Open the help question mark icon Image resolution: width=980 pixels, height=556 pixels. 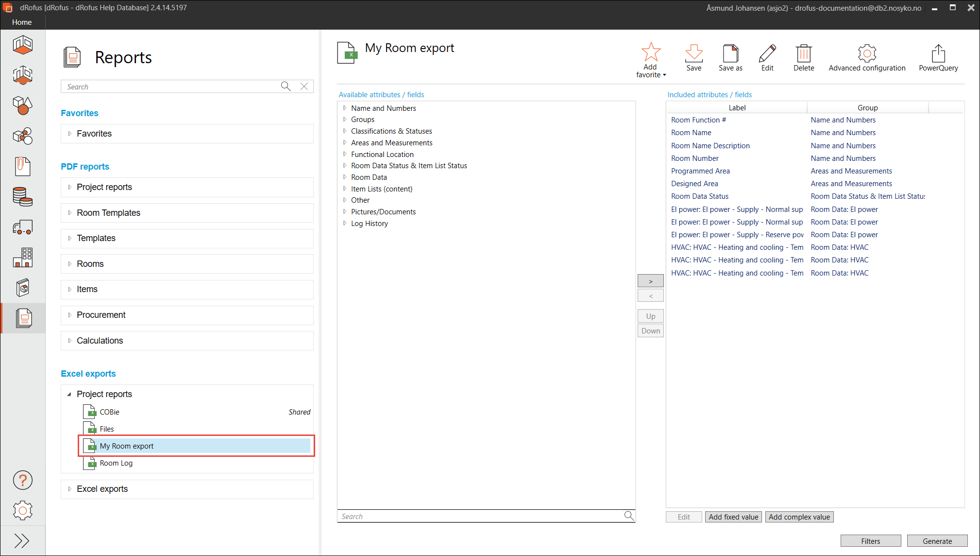pos(23,480)
